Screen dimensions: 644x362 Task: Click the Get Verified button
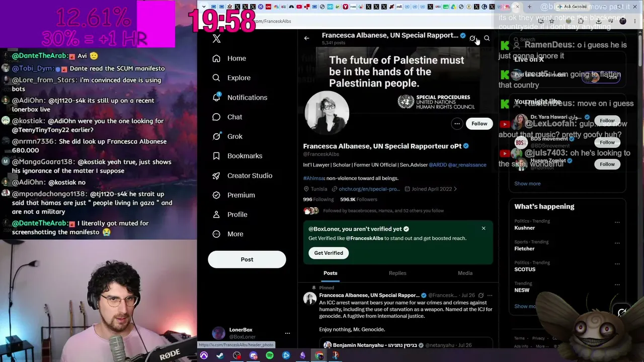coord(329,253)
